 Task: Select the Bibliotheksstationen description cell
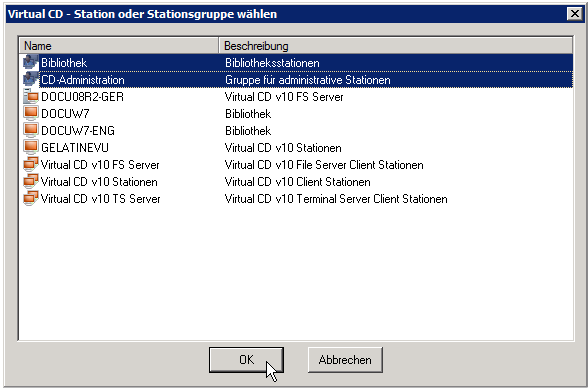(272, 63)
